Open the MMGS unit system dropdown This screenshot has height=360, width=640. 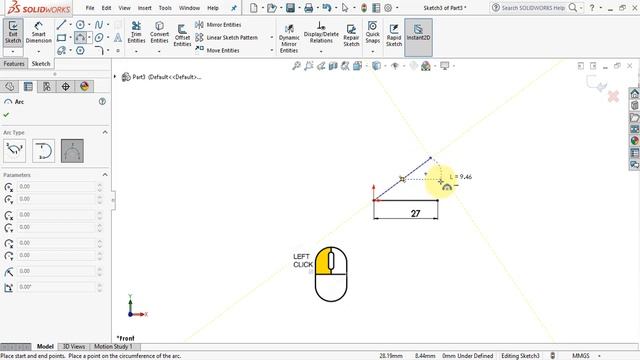click(599, 356)
